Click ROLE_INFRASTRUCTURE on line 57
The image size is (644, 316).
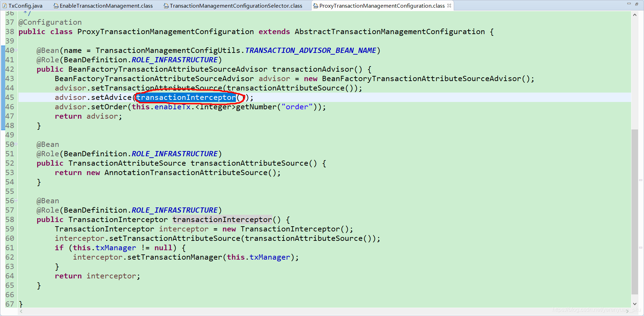click(175, 210)
